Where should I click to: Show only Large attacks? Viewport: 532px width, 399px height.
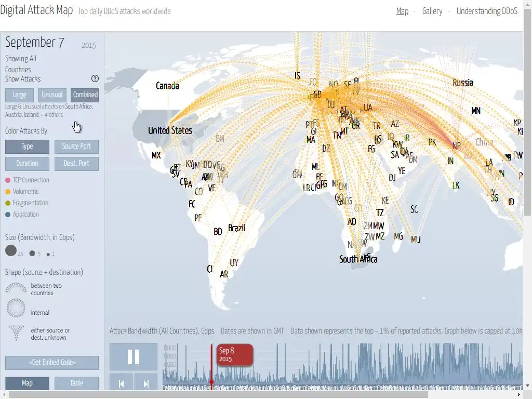pyautogui.click(x=19, y=95)
